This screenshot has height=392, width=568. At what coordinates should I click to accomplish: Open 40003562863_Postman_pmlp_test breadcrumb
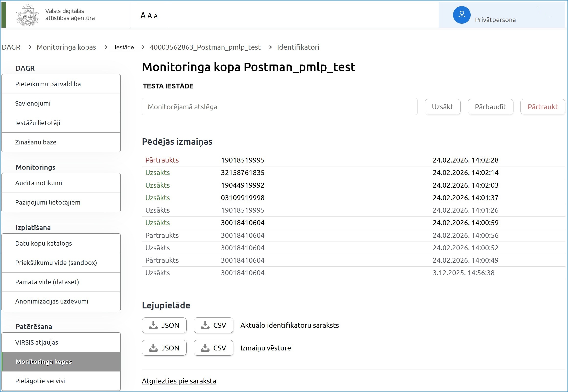(205, 47)
